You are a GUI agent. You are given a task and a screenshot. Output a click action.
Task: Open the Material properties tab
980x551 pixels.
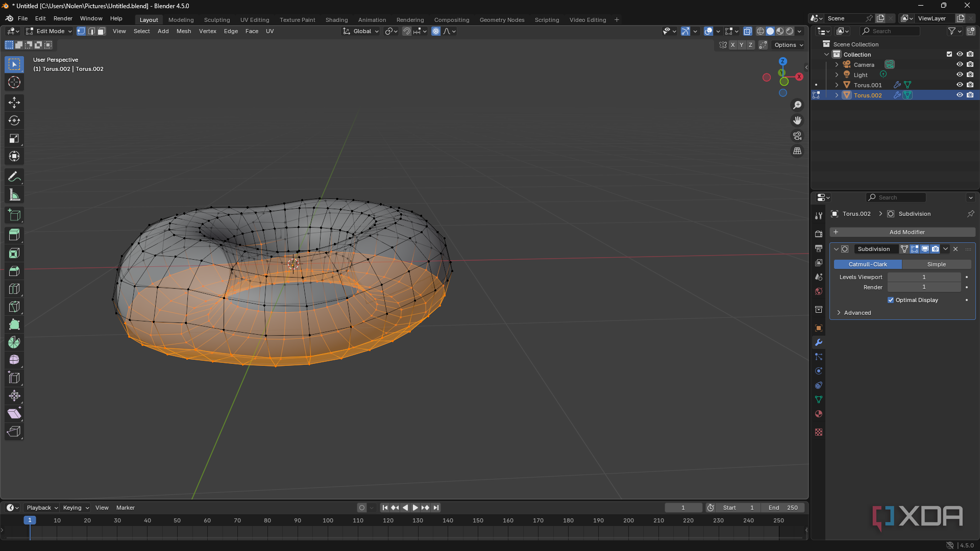[x=819, y=414]
